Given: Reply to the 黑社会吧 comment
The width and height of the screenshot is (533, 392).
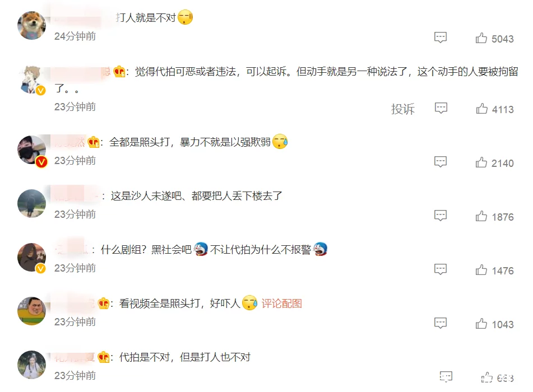Looking at the screenshot, I should pyautogui.click(x=441, y=269).
